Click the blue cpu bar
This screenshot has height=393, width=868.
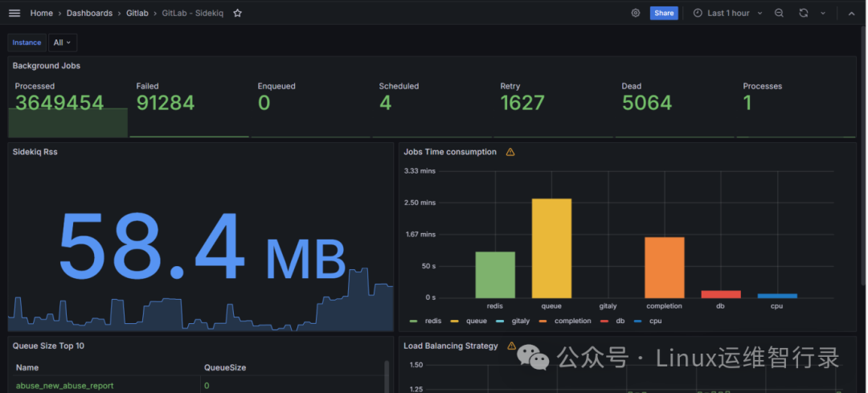(x=777, y=296)
